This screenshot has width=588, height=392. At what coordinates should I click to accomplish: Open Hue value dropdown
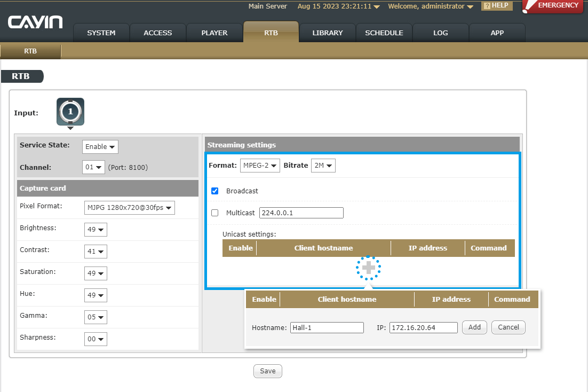click(96, 295)
